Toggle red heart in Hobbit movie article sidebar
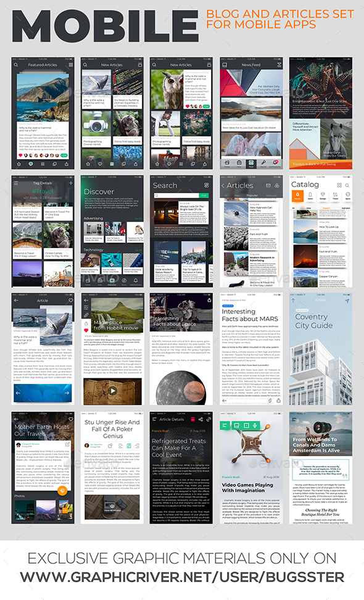The width and height of the screenshot is (364, 600). pyautogui.click(x=86, y=330)
